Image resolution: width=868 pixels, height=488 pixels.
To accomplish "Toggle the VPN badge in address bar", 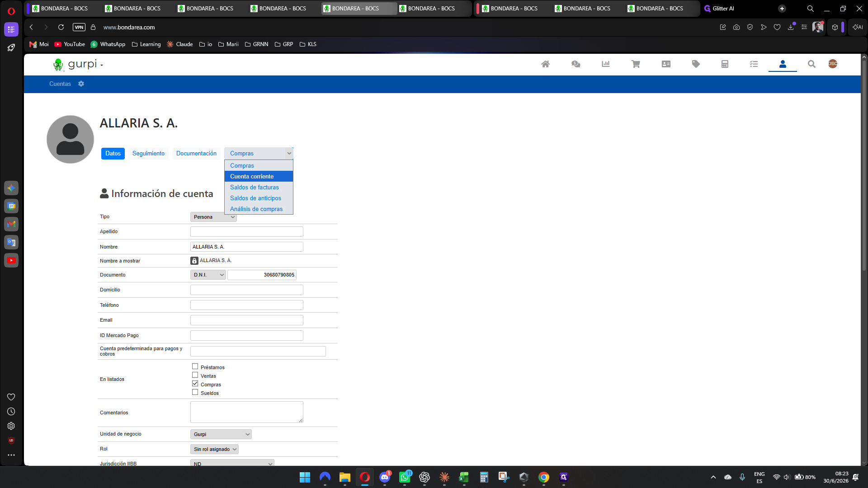I will point(79,27).
